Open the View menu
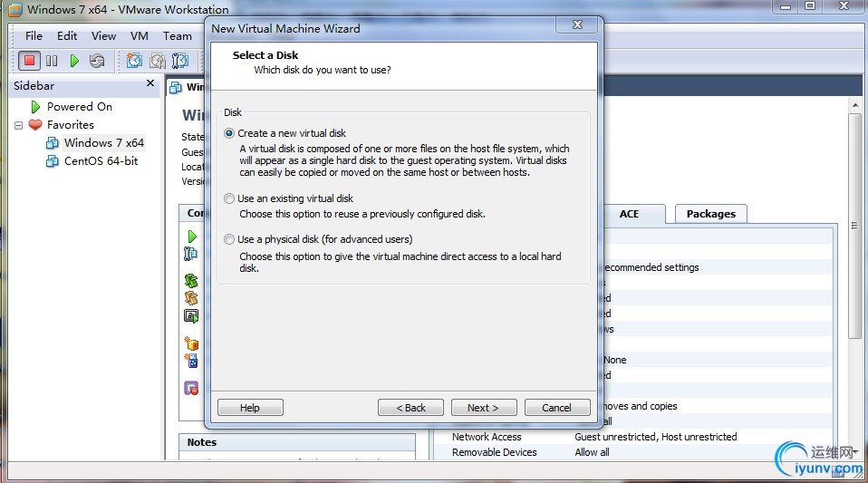The image size is (868, 483). click(103, 36)
